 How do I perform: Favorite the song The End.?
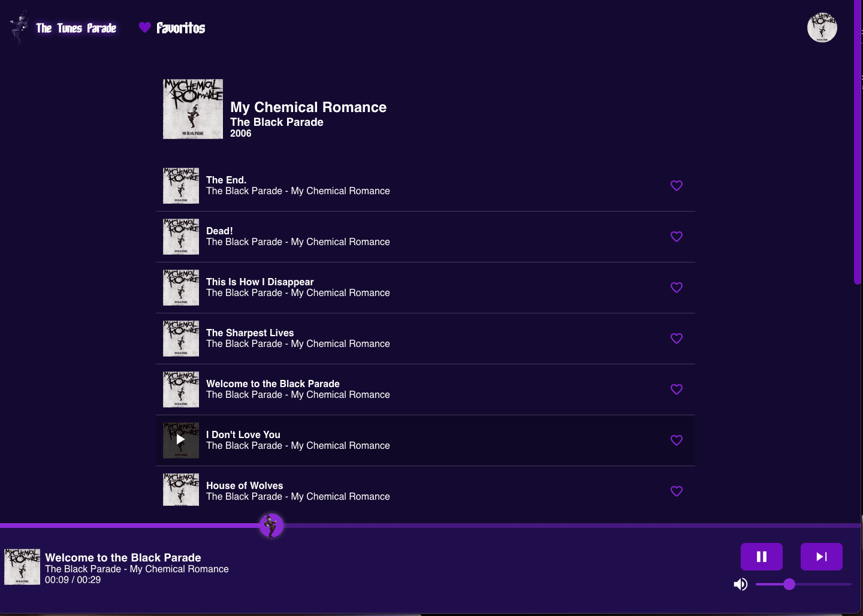pyautogui.click(x=676, y=186)
